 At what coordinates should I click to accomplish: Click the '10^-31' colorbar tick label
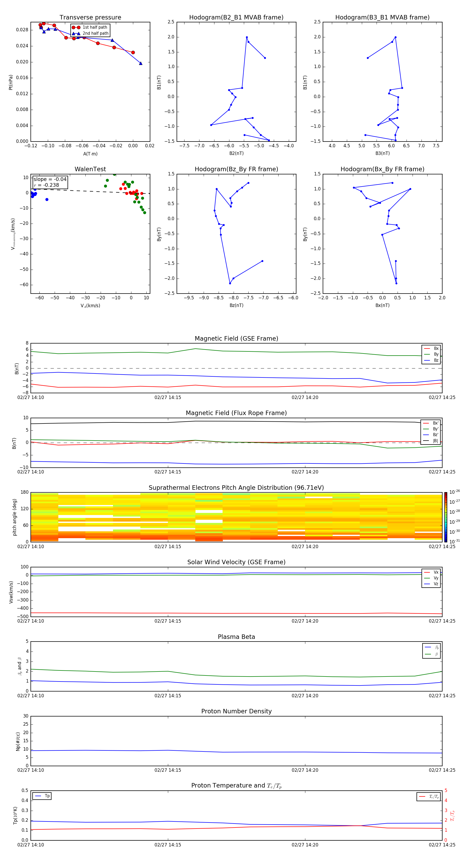coord(455,542)
